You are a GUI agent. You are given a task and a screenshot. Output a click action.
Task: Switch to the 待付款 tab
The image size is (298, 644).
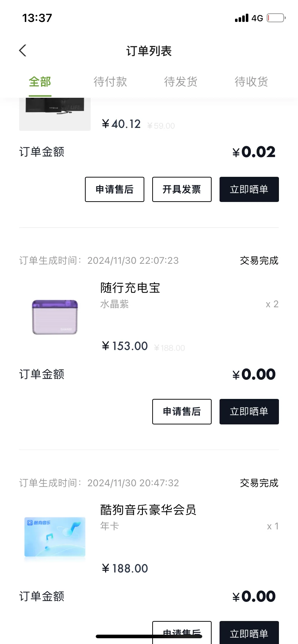coord(110,82)
